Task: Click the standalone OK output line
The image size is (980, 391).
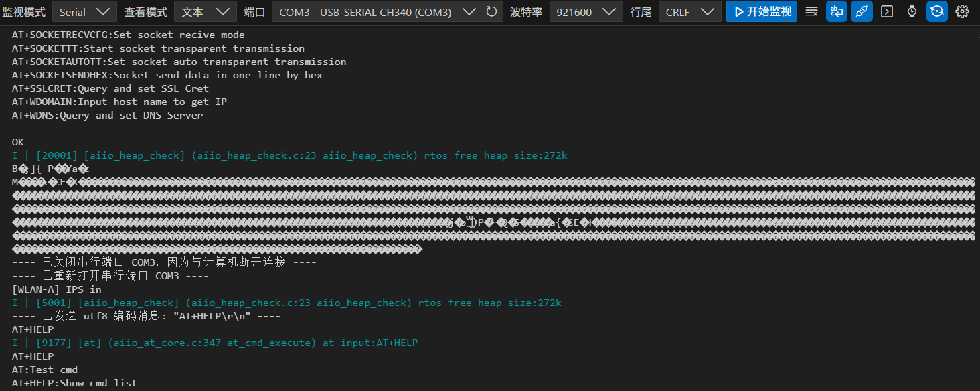Action: click(18, 142)
